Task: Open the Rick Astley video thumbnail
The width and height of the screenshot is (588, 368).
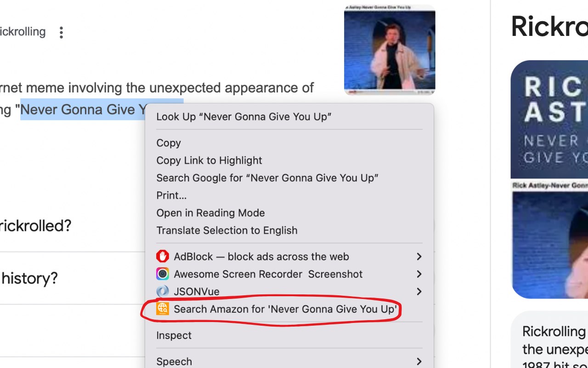Action: (x=390, y=50)
